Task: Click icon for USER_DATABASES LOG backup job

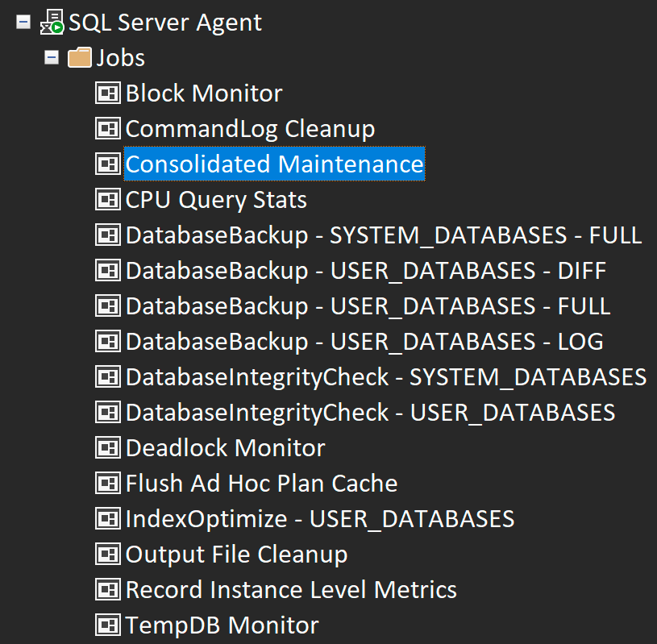Action: 108,341
